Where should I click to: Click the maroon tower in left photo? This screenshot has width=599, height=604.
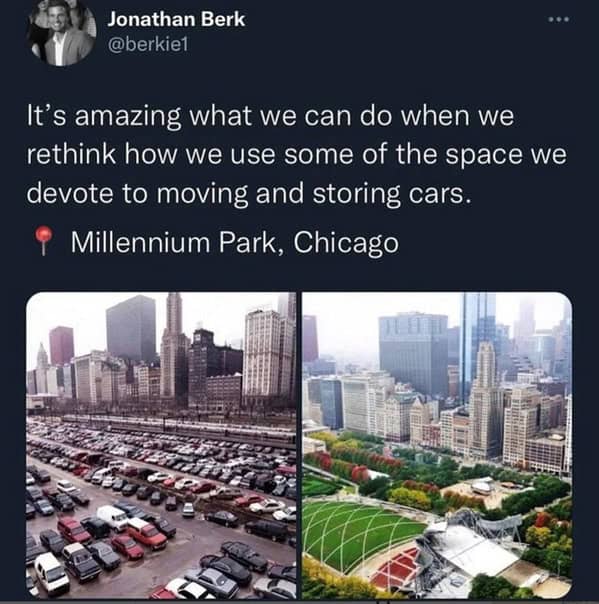(61, 345)
